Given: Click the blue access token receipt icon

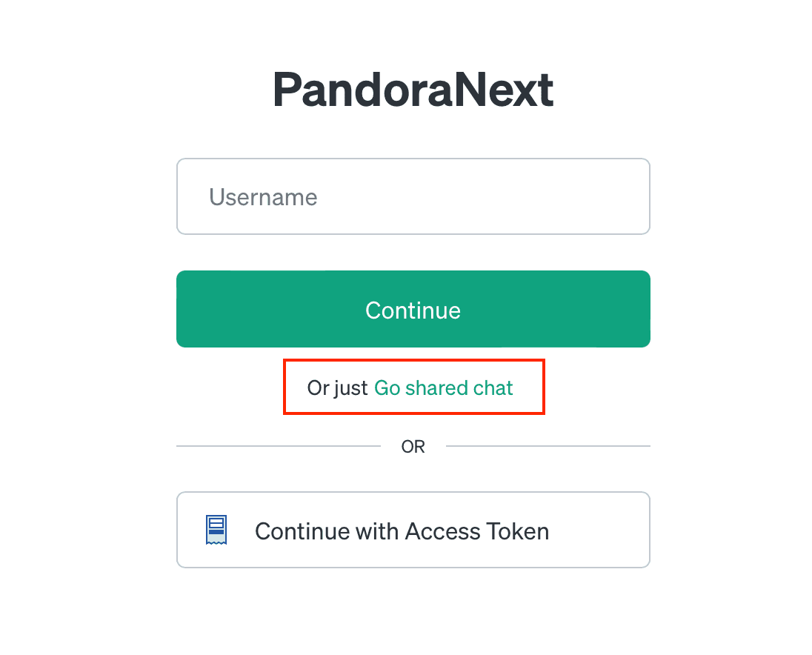Looking at the screenshot, I should tap(216, 530).
